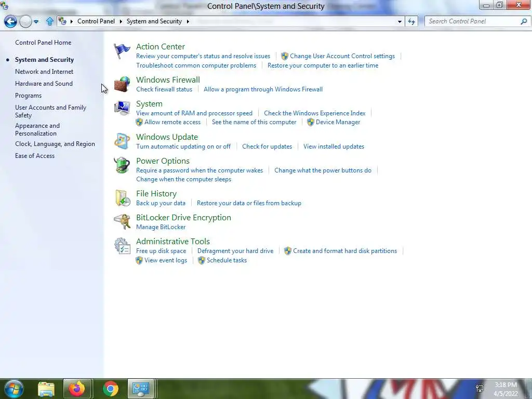Click the search magnifier icon
532x399 pixels.
(x=524, y=21)
